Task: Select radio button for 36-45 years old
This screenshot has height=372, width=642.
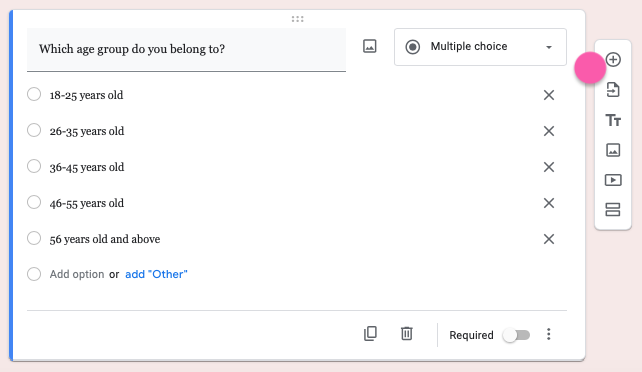Action: click(x=34, y=166)
